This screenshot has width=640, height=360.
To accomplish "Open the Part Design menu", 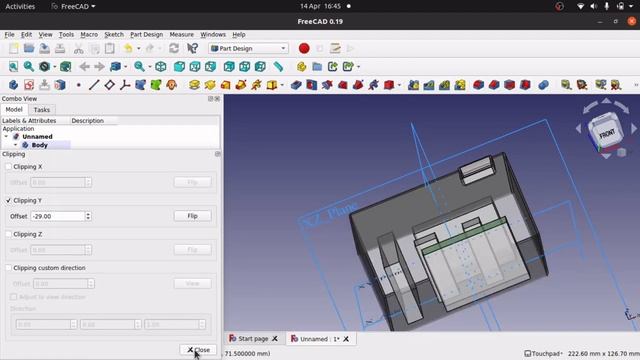I will click(147, 35).
